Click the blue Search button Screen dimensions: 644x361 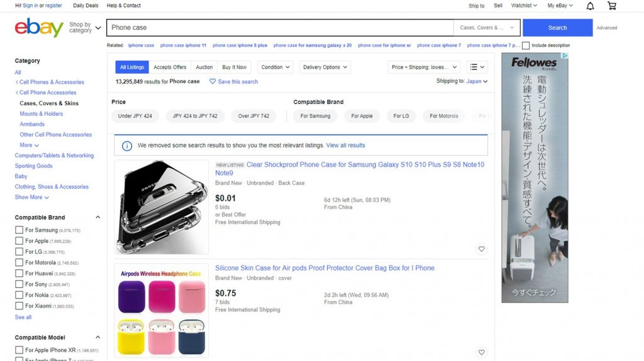click(557, 28)
